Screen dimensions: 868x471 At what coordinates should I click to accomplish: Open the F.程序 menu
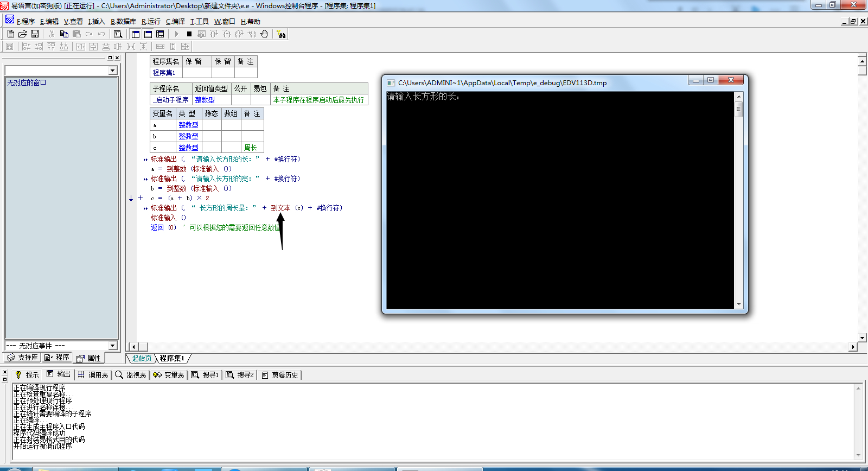(25, 22)
